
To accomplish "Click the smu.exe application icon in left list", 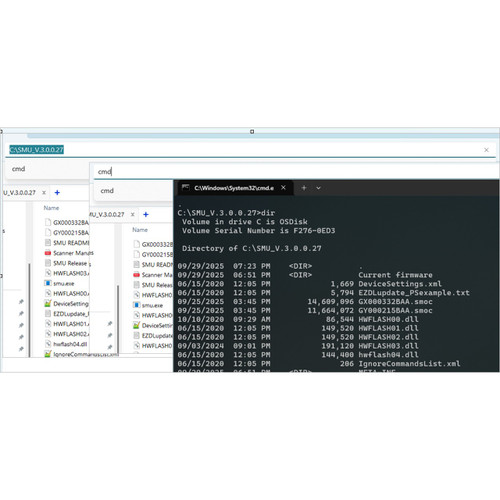I will click(x=48, y=283).
